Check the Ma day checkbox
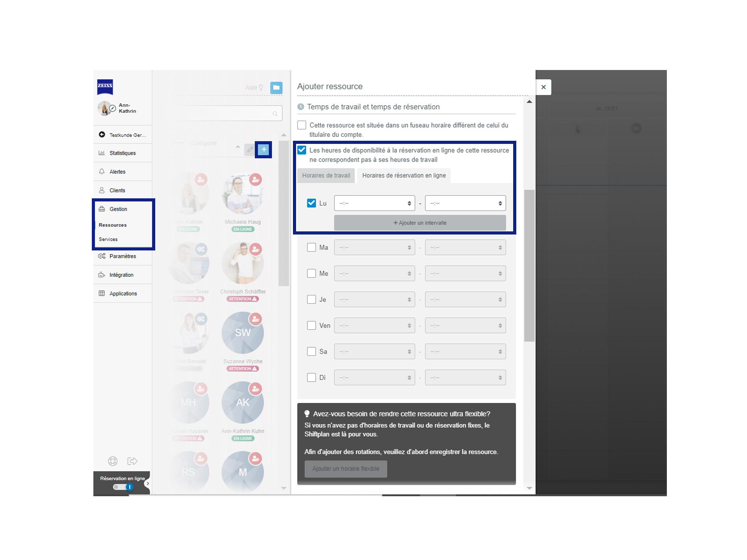 tap(311, 247)
